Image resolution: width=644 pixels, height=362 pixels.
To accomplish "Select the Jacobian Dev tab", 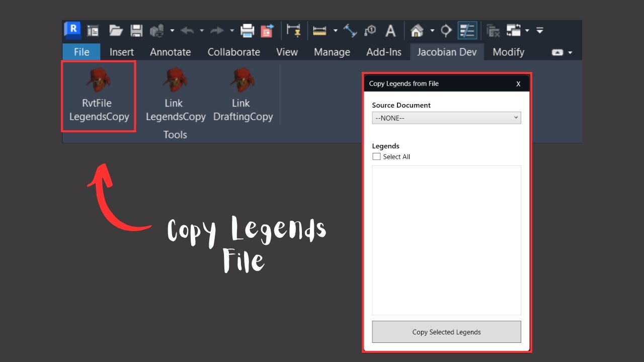I will (x=447, y=52).
